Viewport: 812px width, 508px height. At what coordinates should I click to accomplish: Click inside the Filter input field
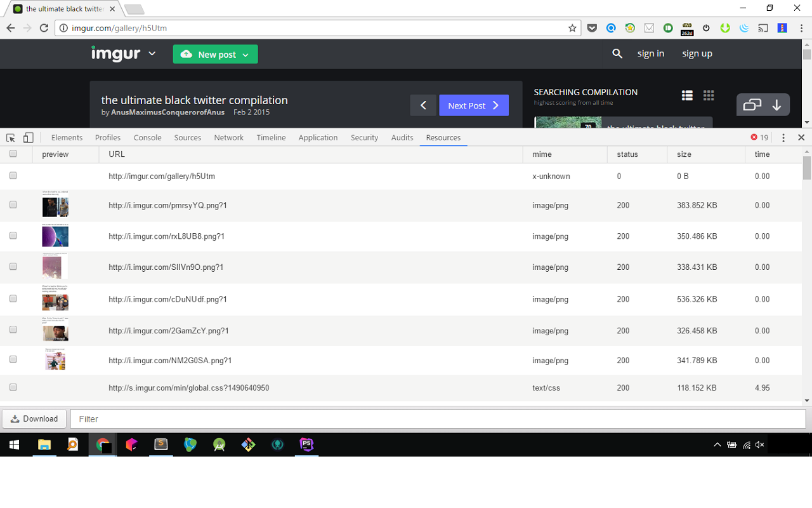tap(190, 418)
